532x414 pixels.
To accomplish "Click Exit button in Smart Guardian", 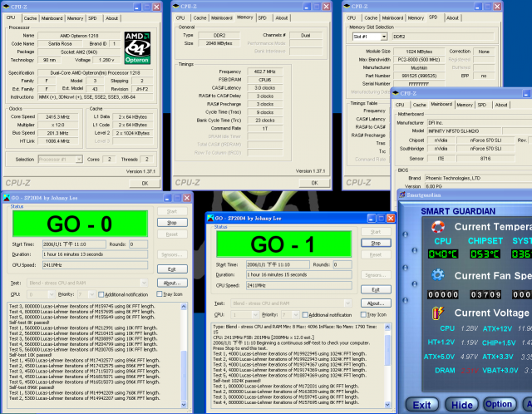I will pyautogui.click(x=421, y=405).
